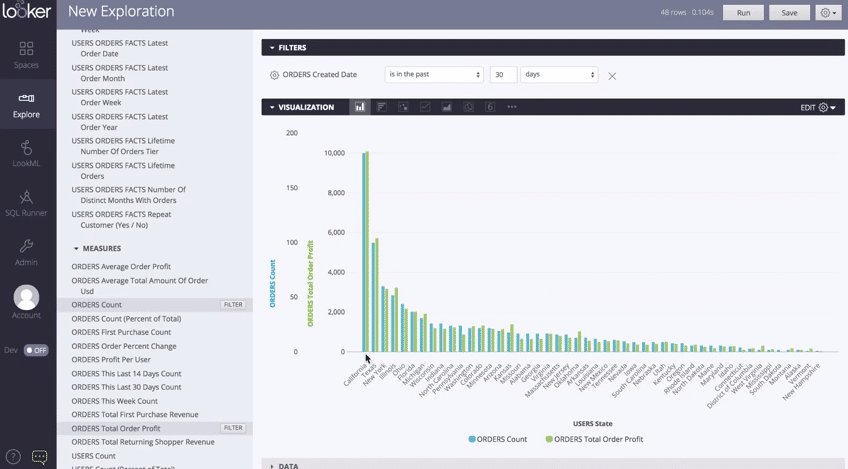The image size is (848, 469).
Task: Choose the single value visualization icon
Action: point(490,107)
